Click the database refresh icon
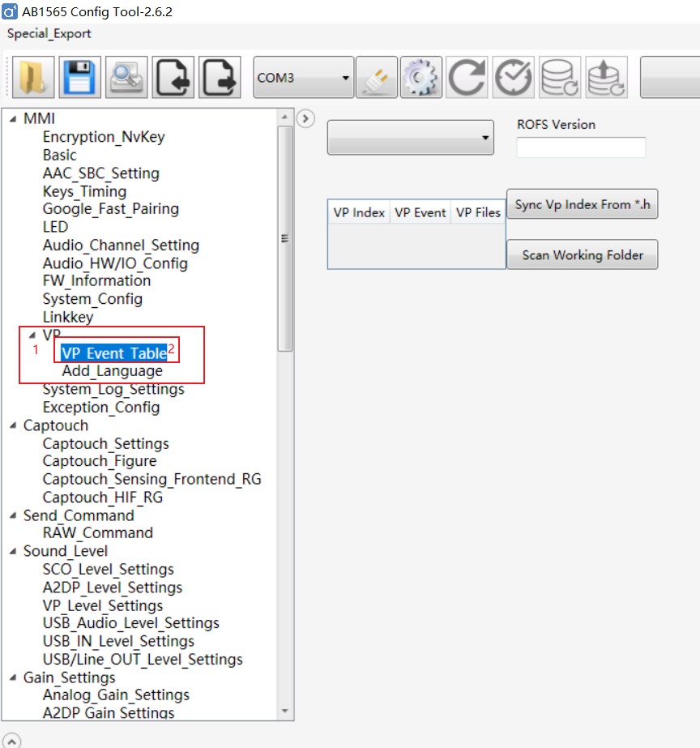 click(559, 78)
